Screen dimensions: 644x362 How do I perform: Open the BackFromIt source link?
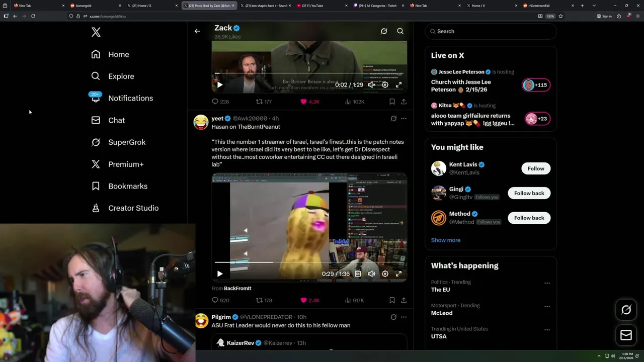(237, 289)
